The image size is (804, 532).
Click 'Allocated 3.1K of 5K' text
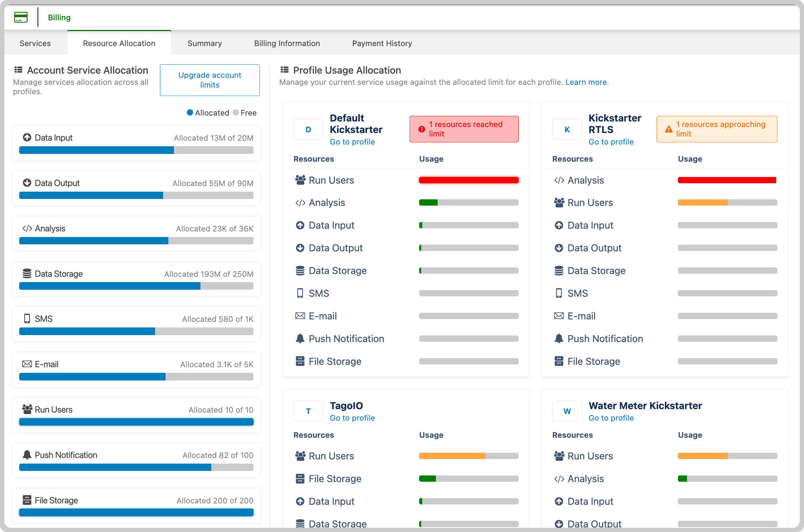pyautogui.click(x=217, y=364)
